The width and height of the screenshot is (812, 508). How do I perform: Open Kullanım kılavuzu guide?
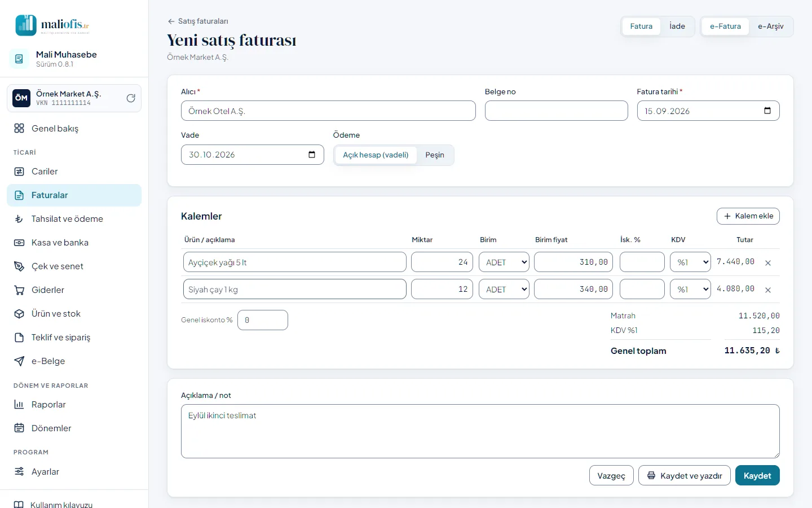click(x=74, y=505)
